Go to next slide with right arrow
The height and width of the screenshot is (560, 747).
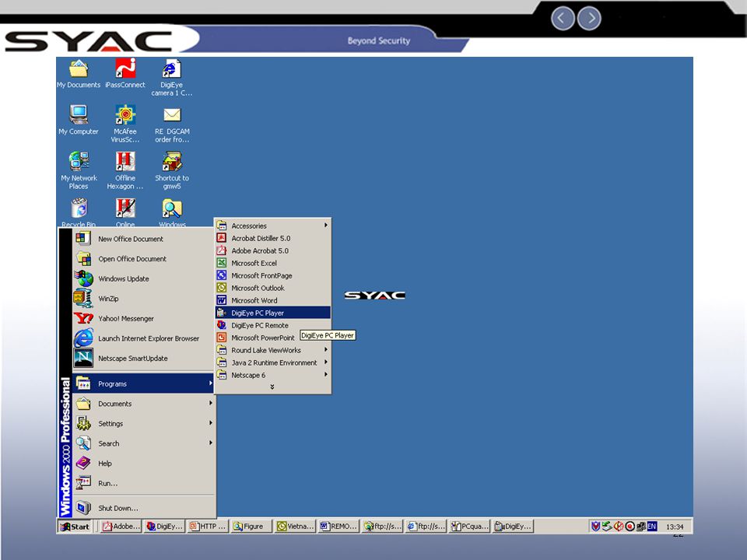[589, 19]
